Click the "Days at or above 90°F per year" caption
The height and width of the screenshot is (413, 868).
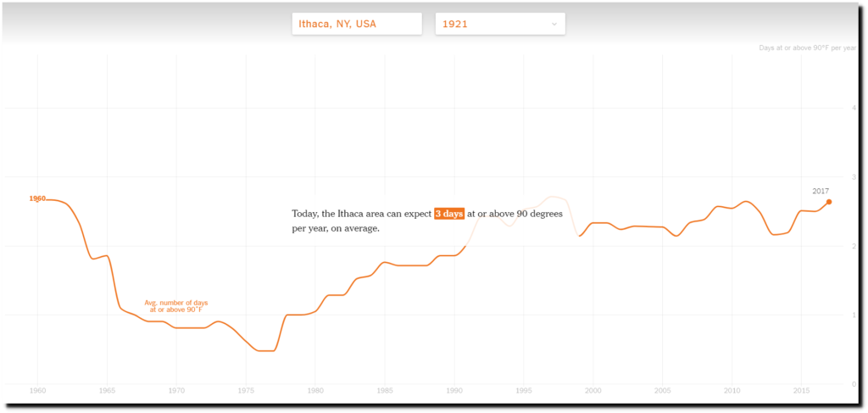[807, 48]
